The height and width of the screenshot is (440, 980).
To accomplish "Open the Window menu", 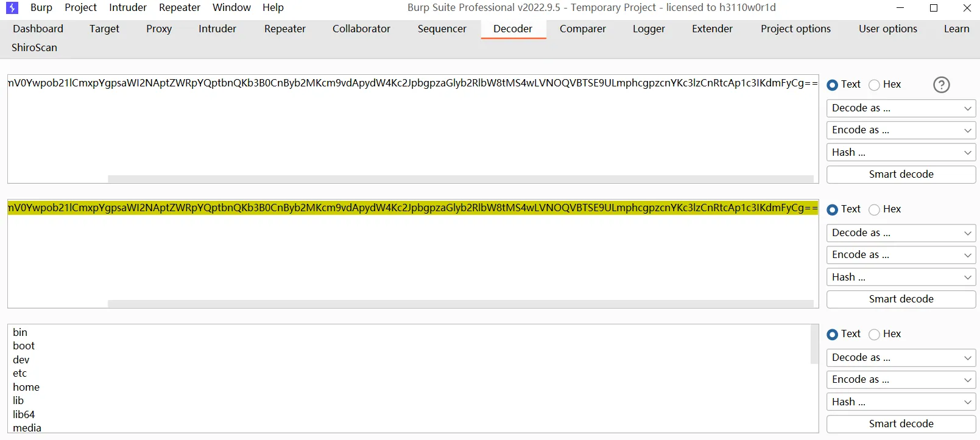I will coord(231,7).
